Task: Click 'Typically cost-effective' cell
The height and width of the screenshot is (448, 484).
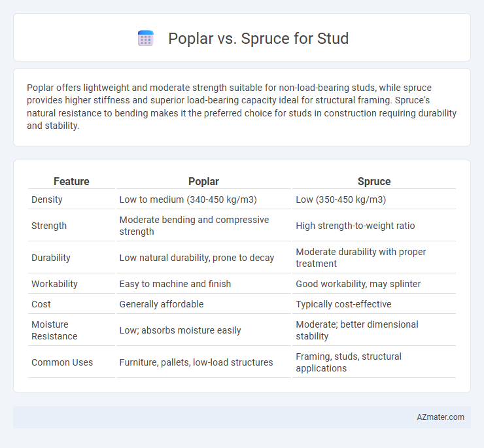Action: tap(343, 304)
